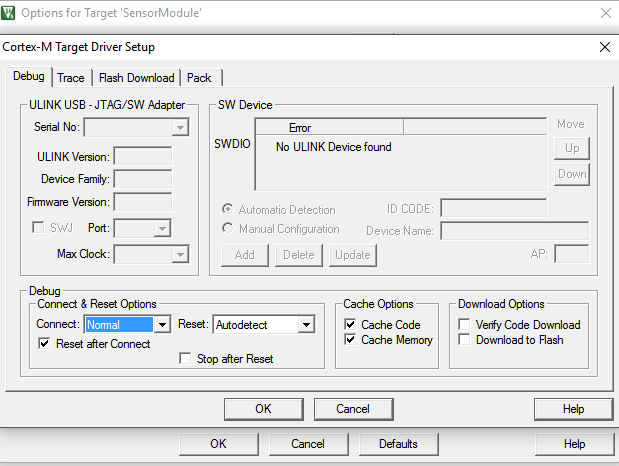Click the Device Name input field

[515, 231]
